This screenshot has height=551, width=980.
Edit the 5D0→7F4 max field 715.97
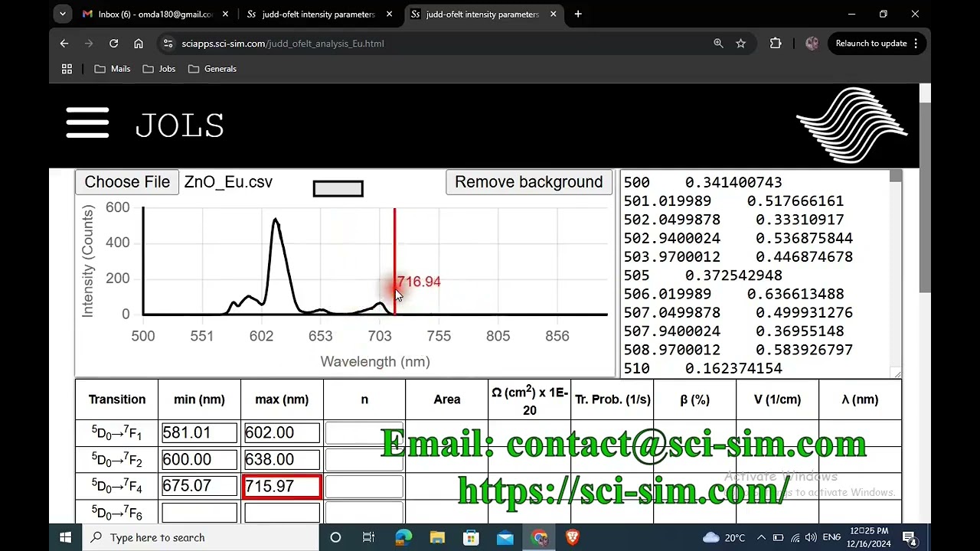[282, 487]
